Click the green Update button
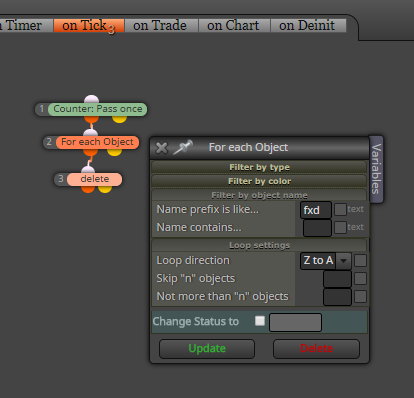The height and width of the screenshot is (398, 414). 207,349
